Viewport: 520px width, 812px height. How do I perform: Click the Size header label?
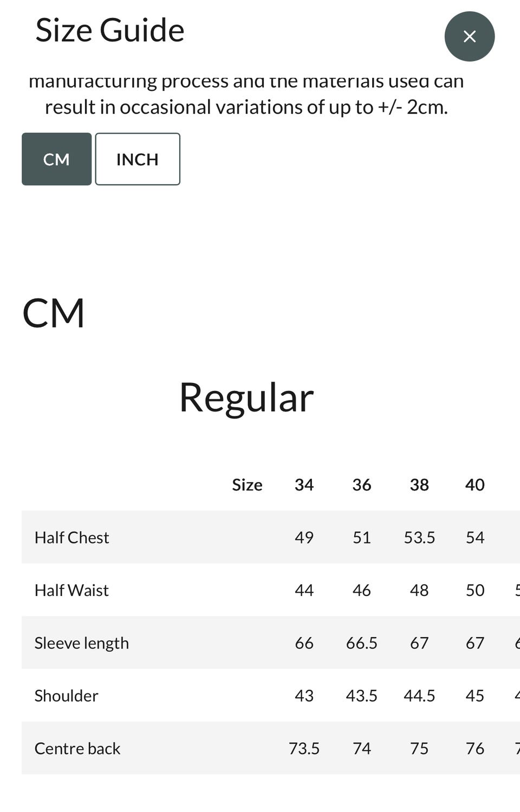click(247, 484)
